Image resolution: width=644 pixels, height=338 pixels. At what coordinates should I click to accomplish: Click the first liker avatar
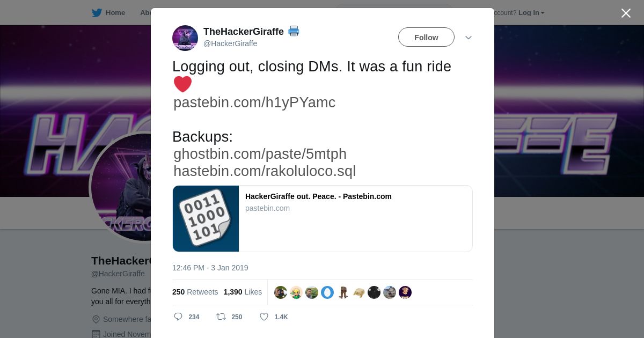click(x=281, y=292)
